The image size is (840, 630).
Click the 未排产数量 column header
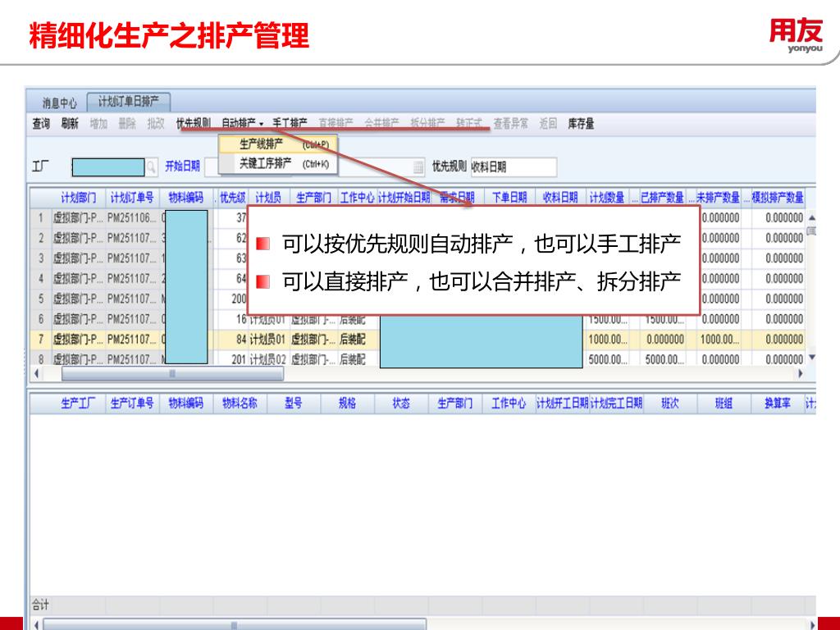(x=718, y=198)
